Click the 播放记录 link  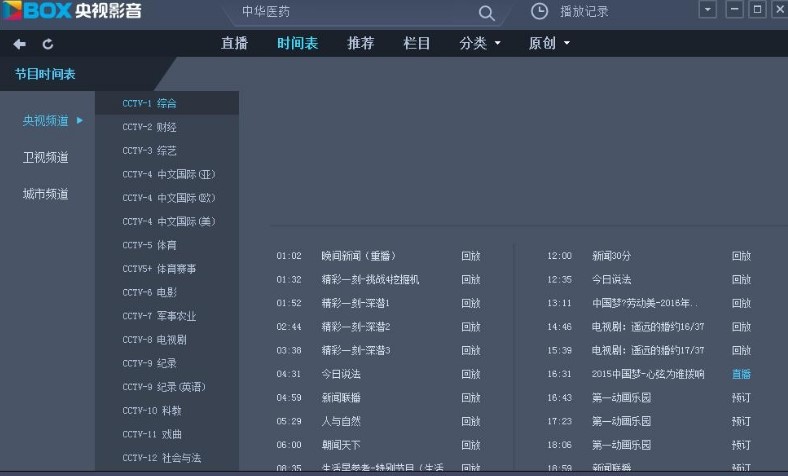point(584,12)
